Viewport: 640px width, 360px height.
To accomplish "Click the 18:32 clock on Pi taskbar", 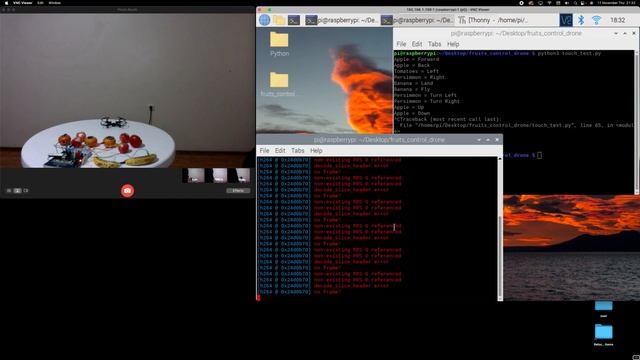I will coord(618,20).
